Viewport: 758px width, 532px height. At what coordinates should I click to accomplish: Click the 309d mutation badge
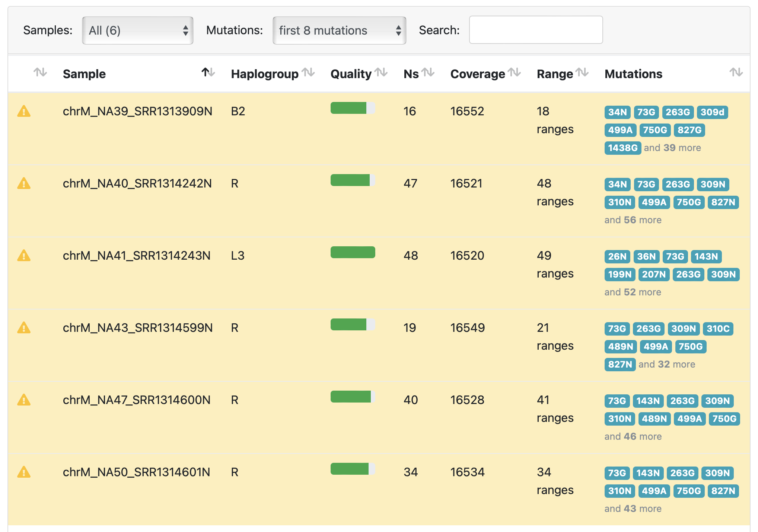[x=712, y=112]
